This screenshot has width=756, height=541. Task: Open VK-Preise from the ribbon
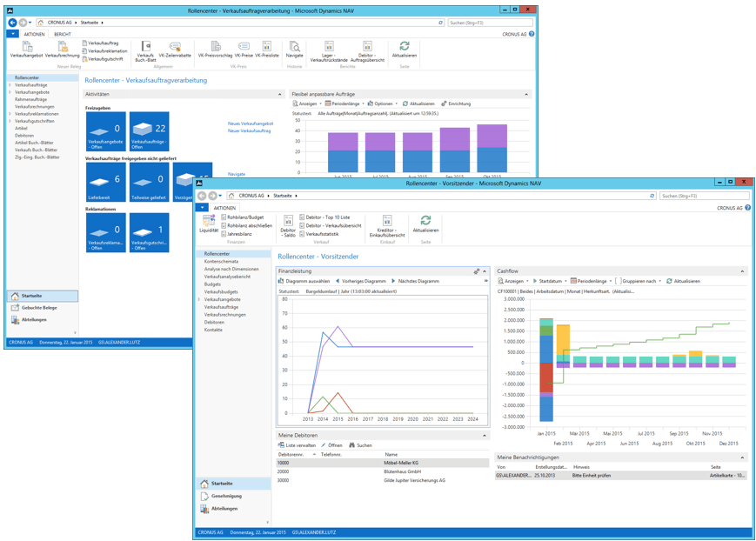click(244, 50)
